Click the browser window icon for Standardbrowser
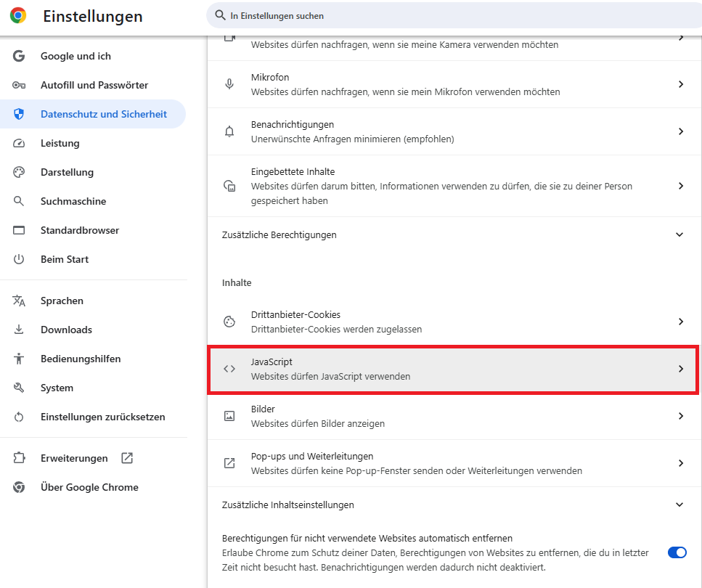 pos(19,230)
